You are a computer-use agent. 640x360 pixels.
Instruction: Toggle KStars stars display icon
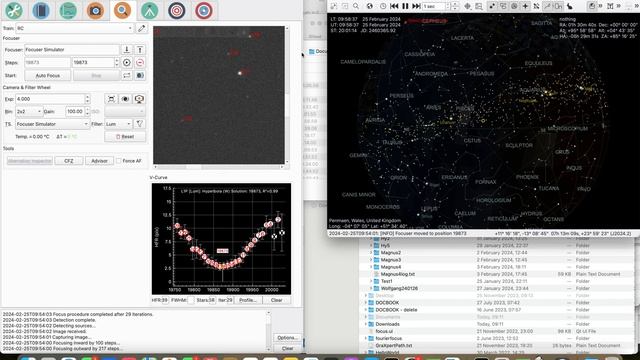(x=492, y=6)
